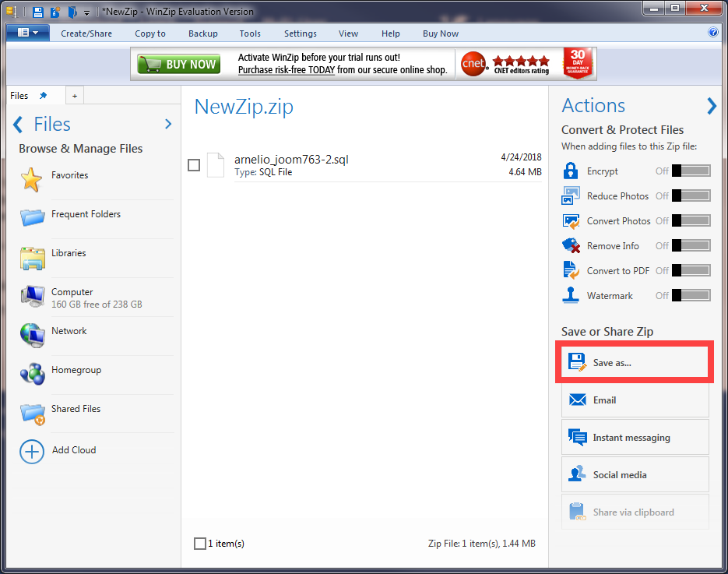Enable the Reduce Photos switch
Image resolution: width=728 pixels, height=574 pixels.
point(691,196)
